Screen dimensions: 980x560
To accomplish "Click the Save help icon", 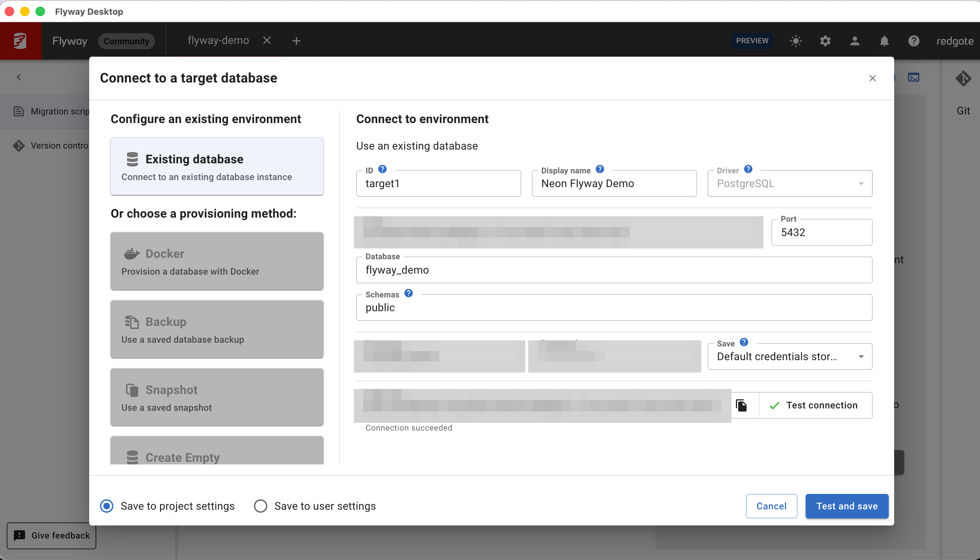I will click(x=744, y=342).
